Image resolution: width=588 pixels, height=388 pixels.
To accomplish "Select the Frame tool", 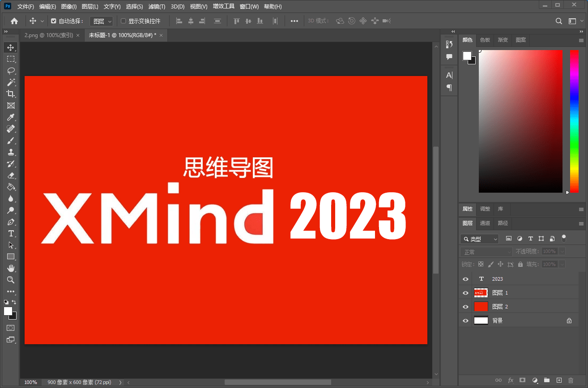I will [x=11, y=105].
